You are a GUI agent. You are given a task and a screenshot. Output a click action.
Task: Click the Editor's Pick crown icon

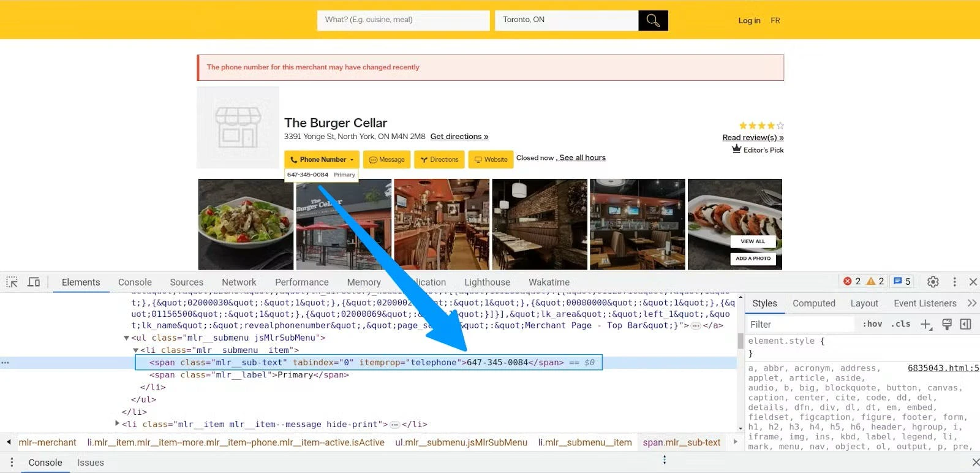[737, 149]
